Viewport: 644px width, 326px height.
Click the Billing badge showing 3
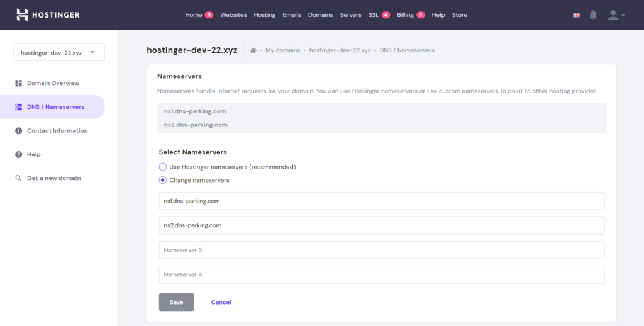coord(421,15)
